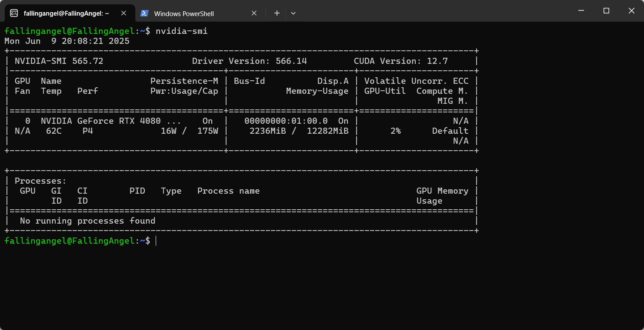
Task: Click the 'Process name' column header
Action: pos(229,191)
